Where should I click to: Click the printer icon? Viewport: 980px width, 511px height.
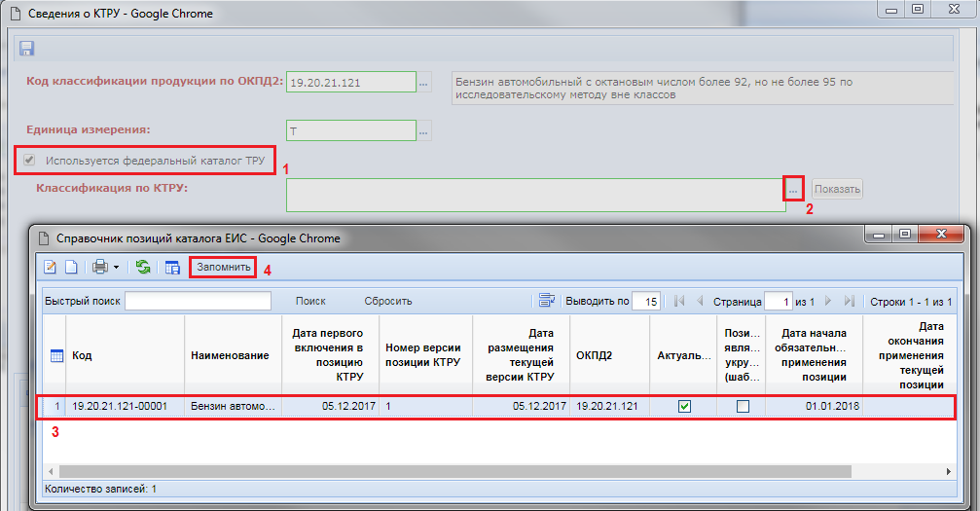pyautogui.click(x=99, y=267)
